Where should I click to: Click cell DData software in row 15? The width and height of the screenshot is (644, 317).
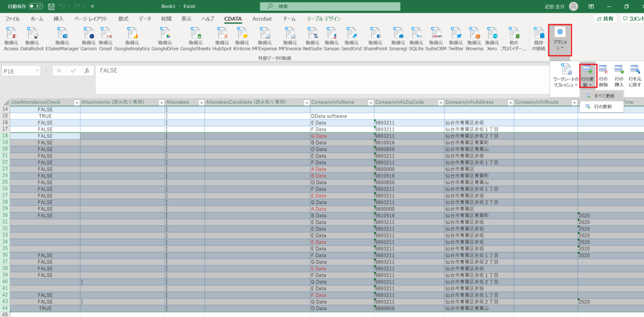click(342, 116)
